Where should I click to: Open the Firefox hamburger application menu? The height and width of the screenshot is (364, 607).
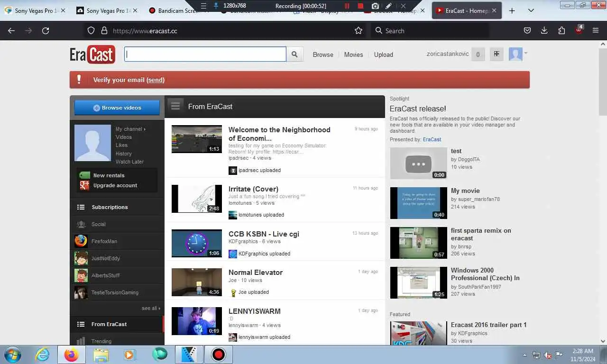[596, 31]
